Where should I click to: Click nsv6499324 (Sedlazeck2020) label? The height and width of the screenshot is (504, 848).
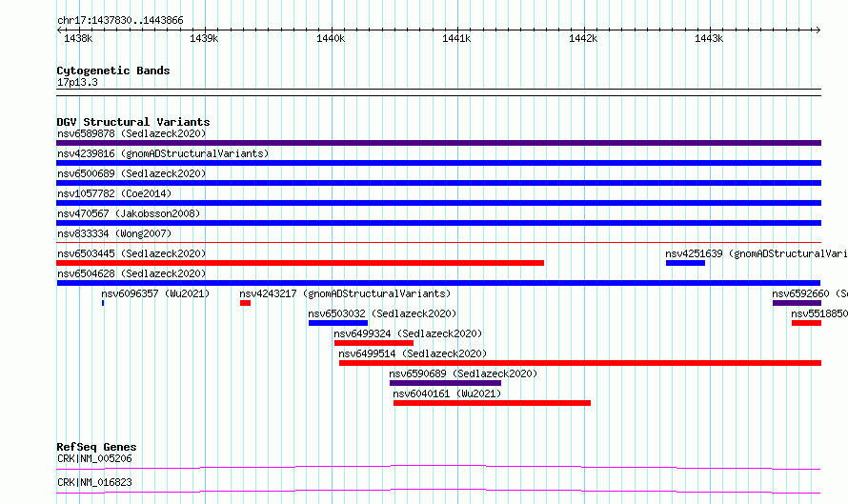click(408, 333)
